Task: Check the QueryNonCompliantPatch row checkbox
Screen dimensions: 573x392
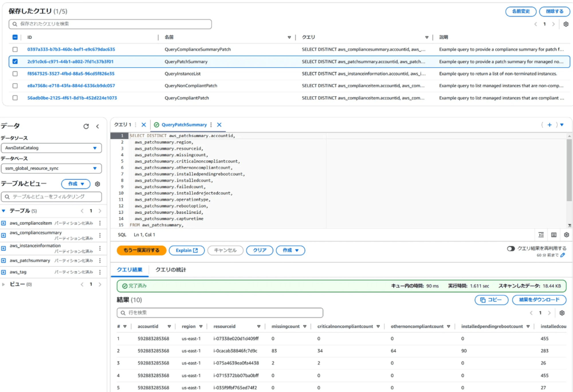Action: [x=15, y=86]
